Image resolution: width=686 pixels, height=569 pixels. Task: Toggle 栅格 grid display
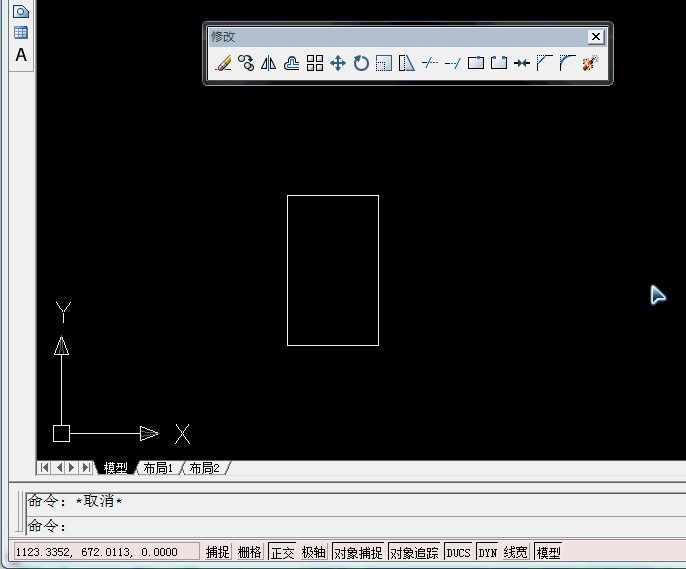[249, 552]
